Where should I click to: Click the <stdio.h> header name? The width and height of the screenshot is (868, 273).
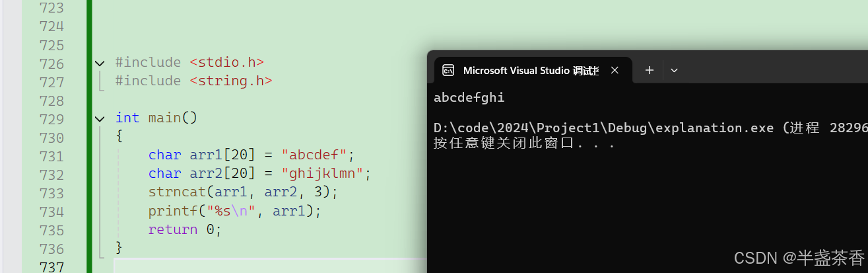click(x=226, y=62)
